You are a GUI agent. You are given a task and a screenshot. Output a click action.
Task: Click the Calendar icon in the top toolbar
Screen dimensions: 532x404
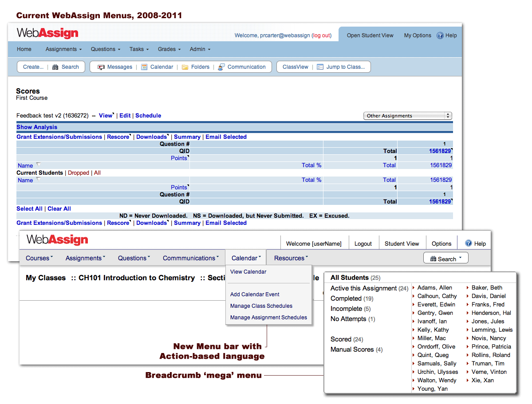tap(144, 67)
